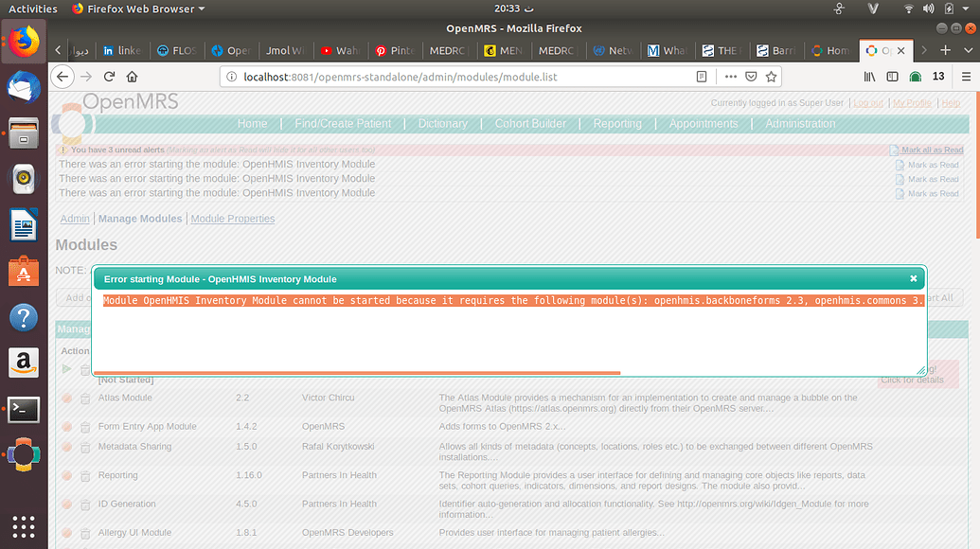
Task: Close the Error starting Module dialog
Action: pos(913,279)
